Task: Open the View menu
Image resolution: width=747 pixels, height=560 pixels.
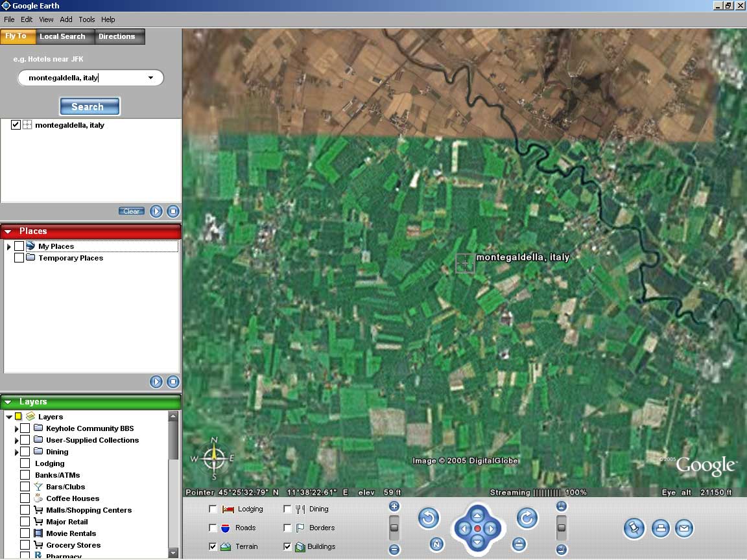Action: click(x=46, y=19)
